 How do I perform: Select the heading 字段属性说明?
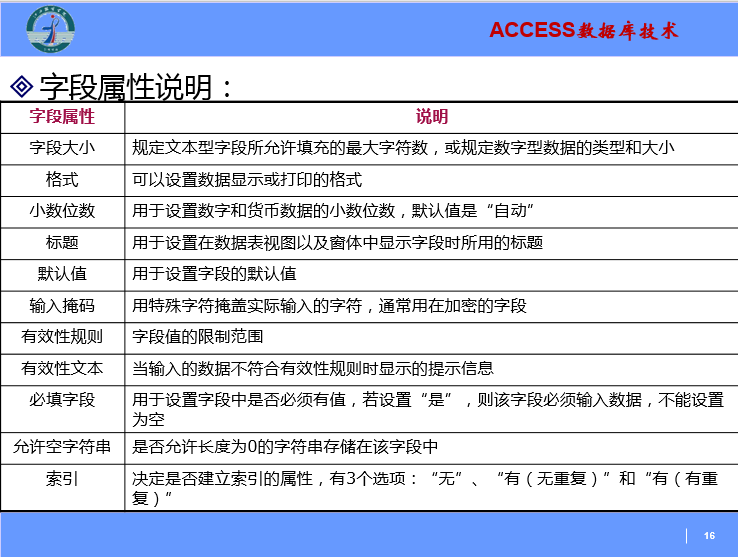136,87
